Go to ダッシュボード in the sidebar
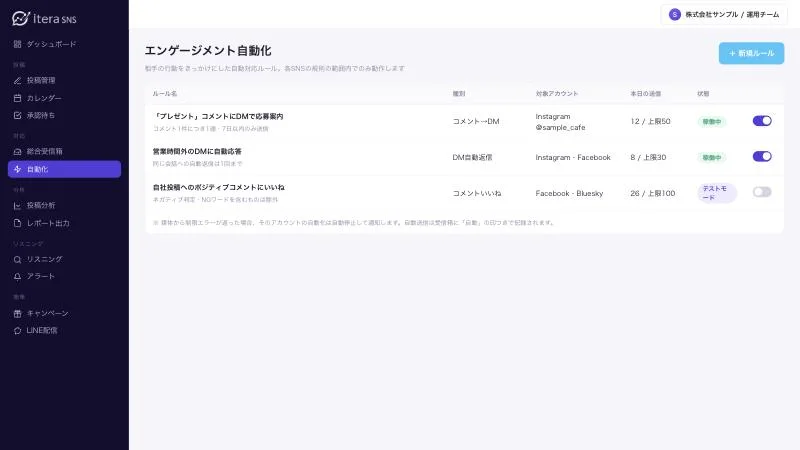 coord(64,44)
